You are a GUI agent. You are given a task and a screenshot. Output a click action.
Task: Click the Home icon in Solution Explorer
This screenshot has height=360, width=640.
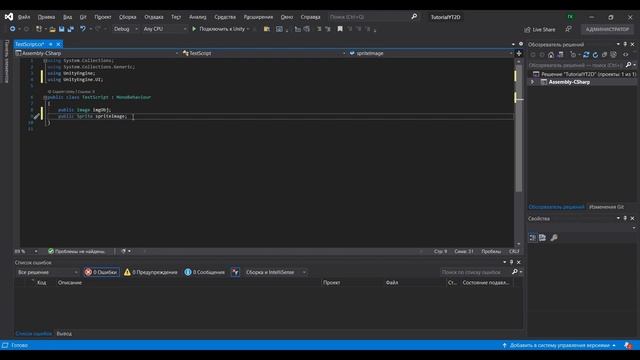pyautogui.click(x=551, y=55)
